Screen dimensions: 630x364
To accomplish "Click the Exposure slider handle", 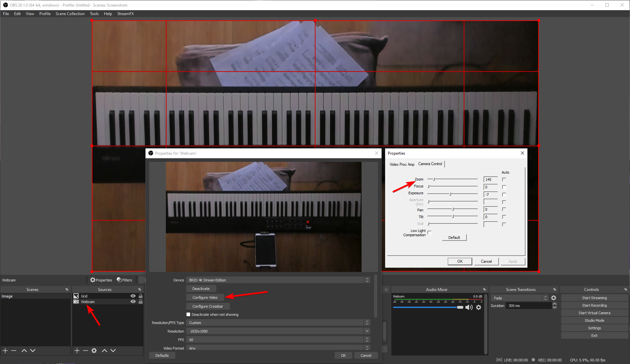I will pyautogui.click(x=450, y=194).
